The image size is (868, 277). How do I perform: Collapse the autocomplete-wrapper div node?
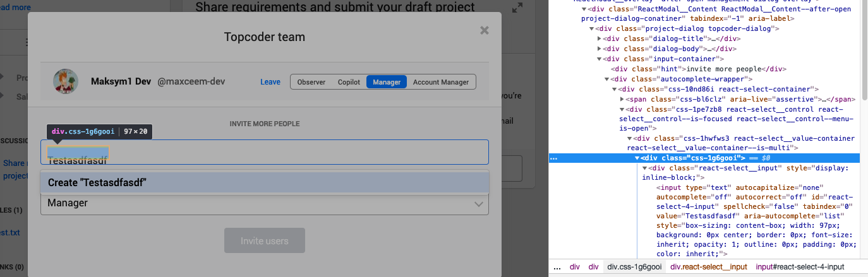pos(607,79)
